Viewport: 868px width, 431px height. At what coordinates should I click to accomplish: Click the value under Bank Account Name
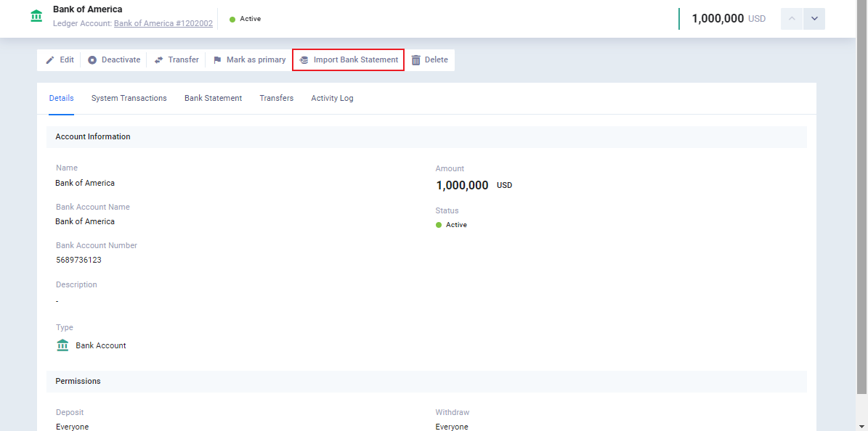[x=85, y=221]
